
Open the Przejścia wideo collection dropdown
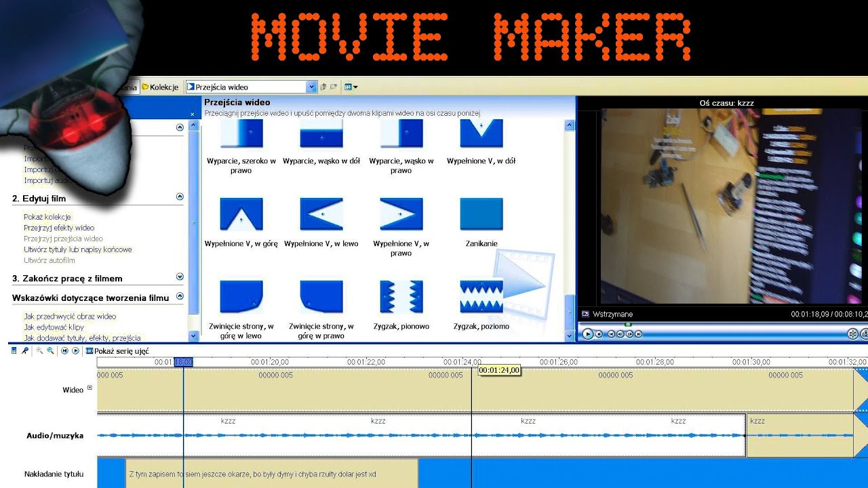click(x=312, y=87)
